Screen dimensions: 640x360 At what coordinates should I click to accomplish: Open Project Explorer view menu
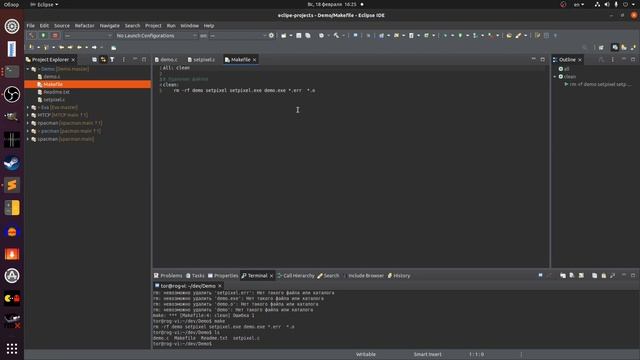(x=124, y=60)
